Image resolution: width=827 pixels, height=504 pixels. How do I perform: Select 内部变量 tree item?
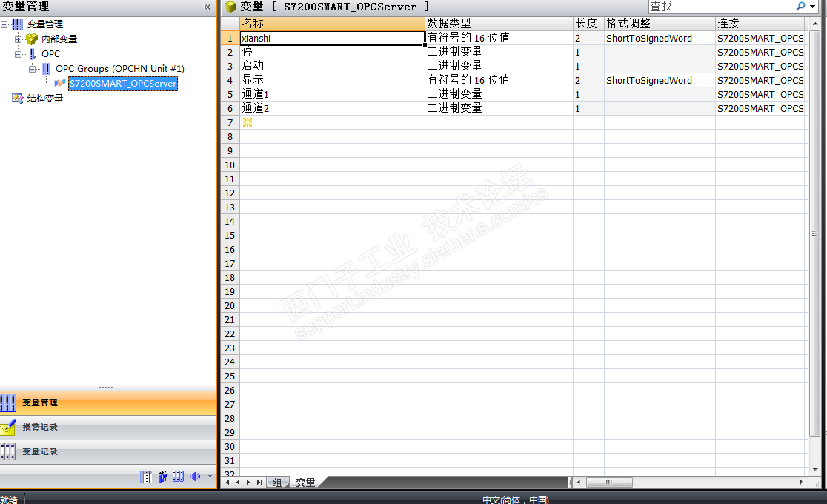click(x=59, y=39)
